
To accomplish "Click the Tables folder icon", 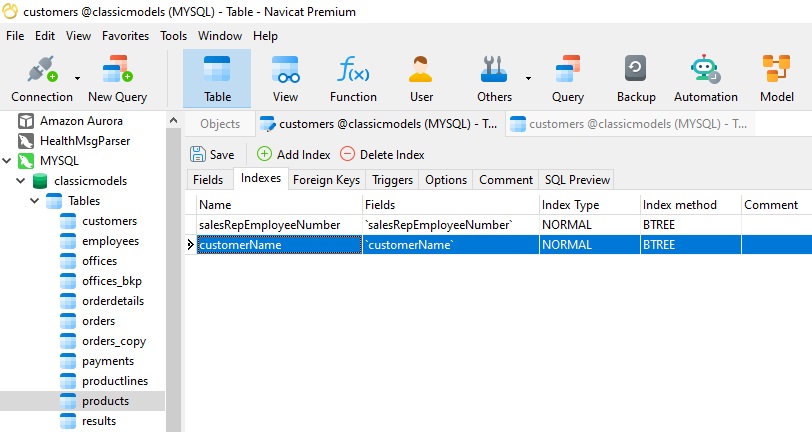I will 54,201.
